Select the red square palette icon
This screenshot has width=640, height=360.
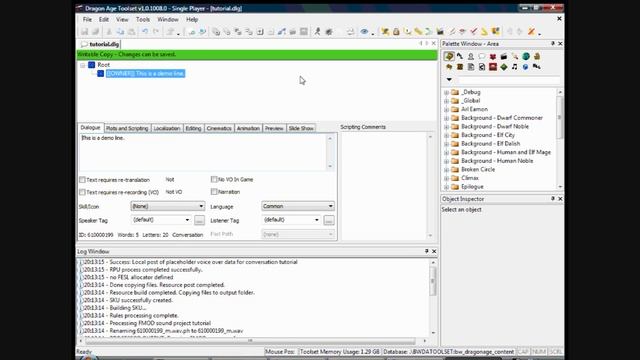click(x=493, y=67)
